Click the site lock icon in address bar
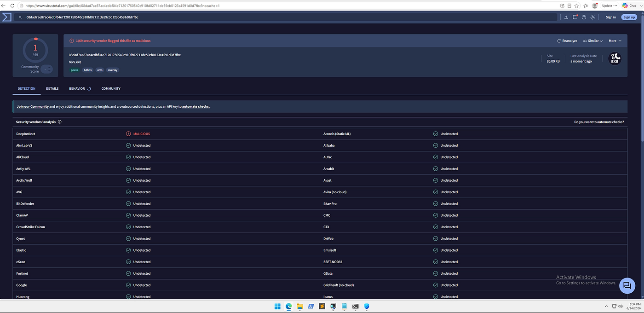Screen dimensions: 644x313 (x=21, y=6)
